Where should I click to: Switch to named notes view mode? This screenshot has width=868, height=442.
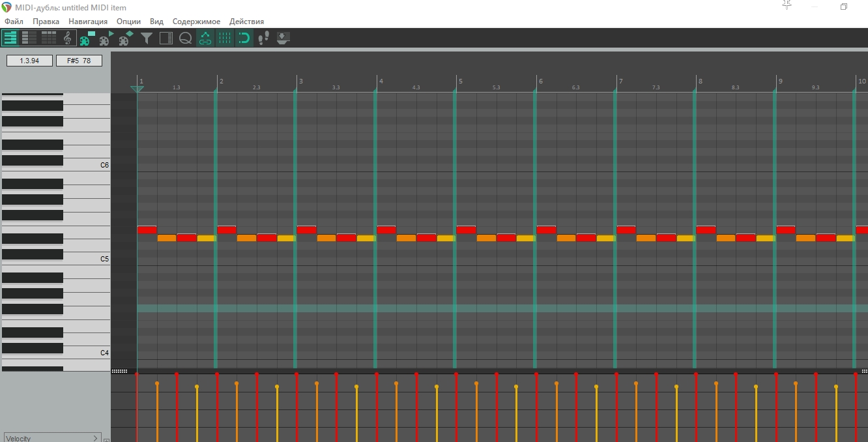[x=29, y=38]
